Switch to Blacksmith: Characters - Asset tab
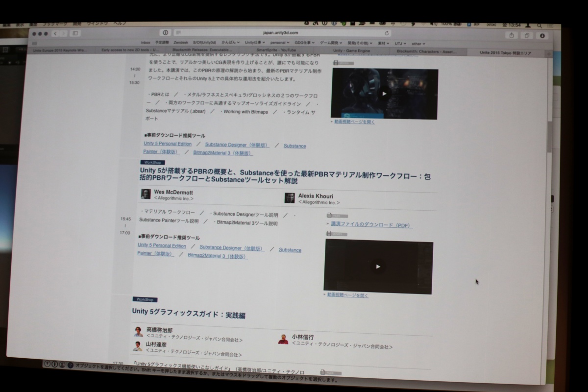The height and width of the screenshot is (392, 588). [427, 51]
